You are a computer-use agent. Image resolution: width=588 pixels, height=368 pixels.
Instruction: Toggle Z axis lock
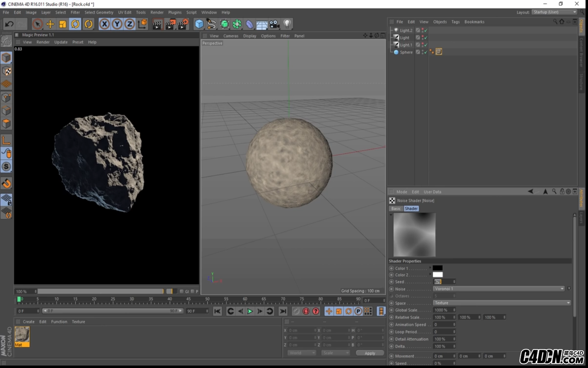(x=130, y=24)
